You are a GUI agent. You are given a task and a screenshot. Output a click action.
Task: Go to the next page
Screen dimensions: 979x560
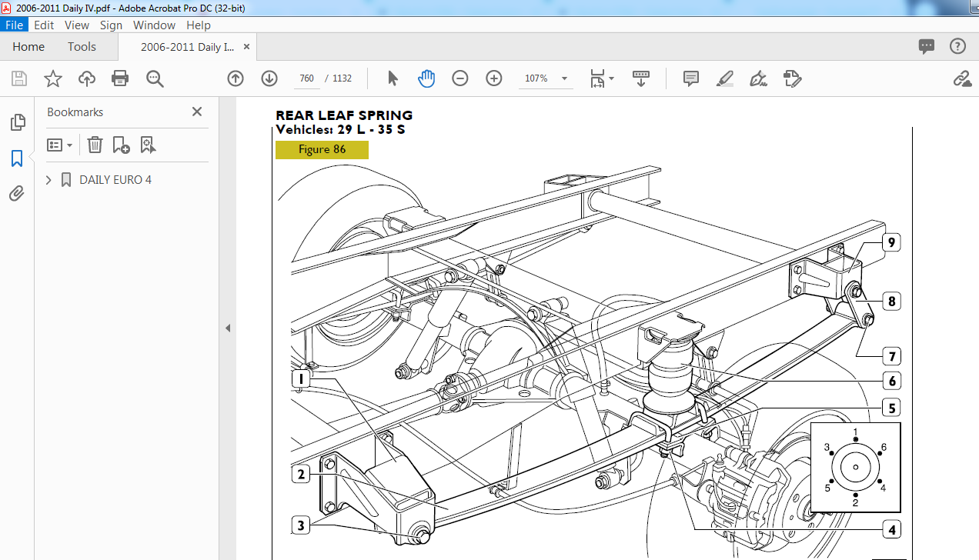click(x=269, y=78)
